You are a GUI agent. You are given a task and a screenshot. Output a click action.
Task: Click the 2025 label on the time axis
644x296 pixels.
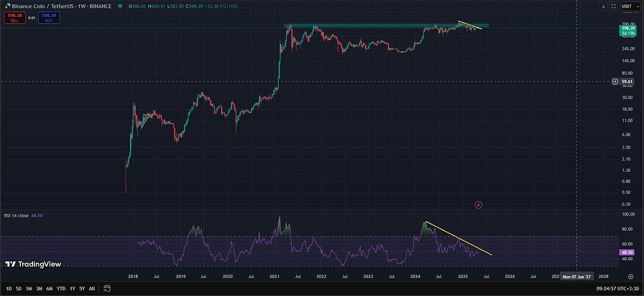point(462,276)
